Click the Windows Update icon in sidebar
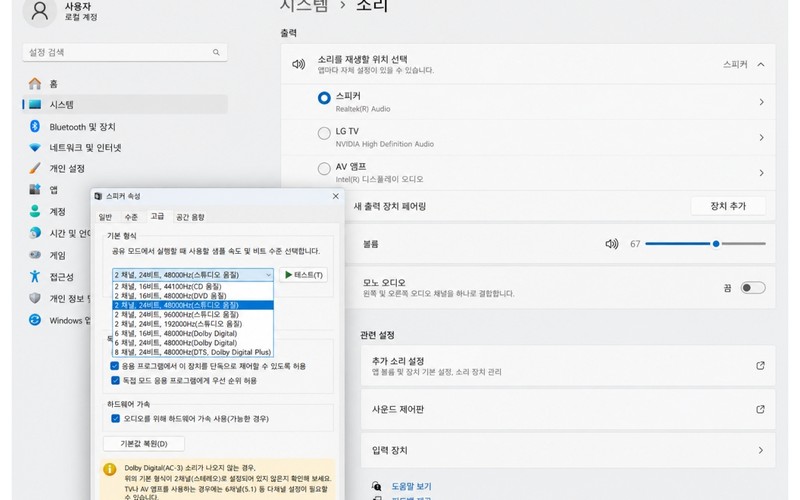The height and width of the screenshot is (500, 800). [x=35, y=320]
